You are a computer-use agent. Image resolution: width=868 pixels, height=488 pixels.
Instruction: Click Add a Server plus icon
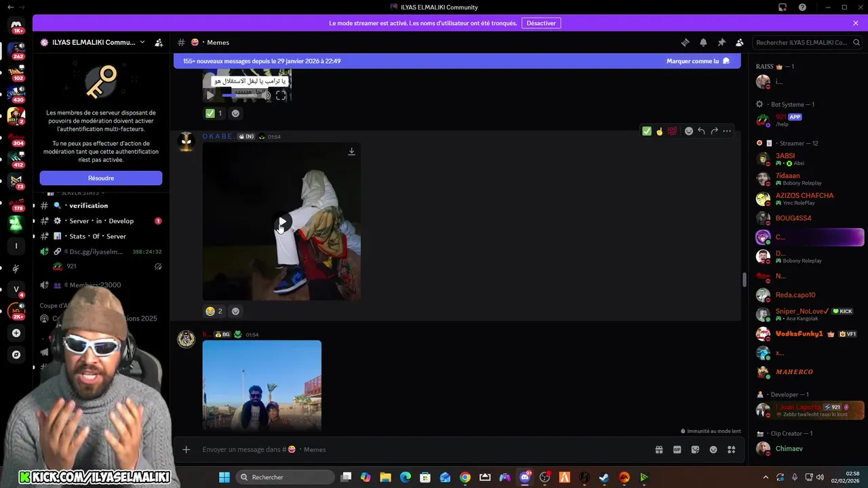coord(16,333)
